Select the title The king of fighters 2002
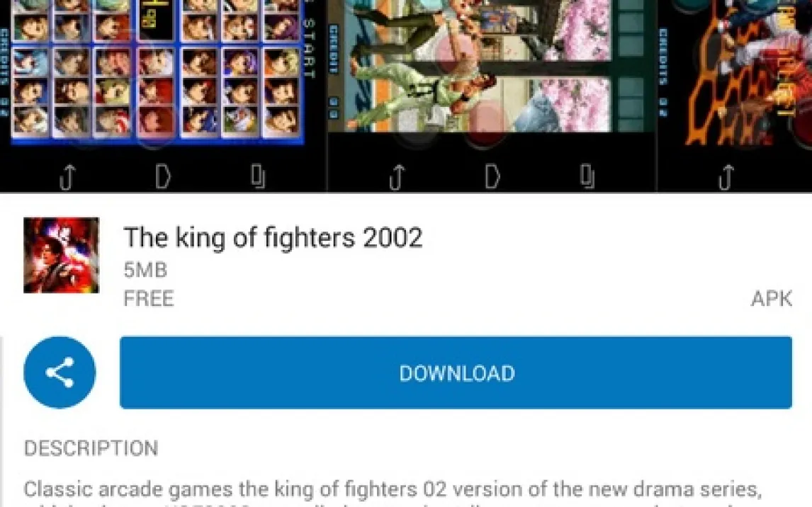This screenshot has width=812, height=507. coord(273,237)
